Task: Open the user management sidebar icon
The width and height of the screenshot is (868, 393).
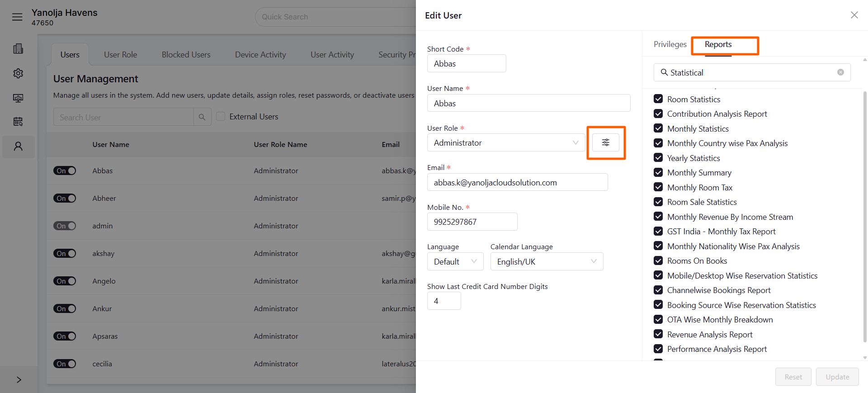Action: pyautogui.click(x=18, y=147)
